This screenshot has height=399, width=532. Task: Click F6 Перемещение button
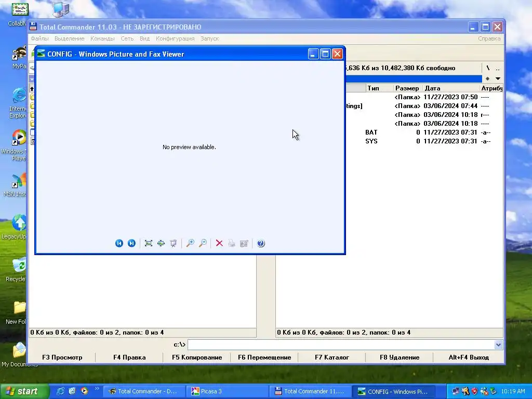point(264,357)
